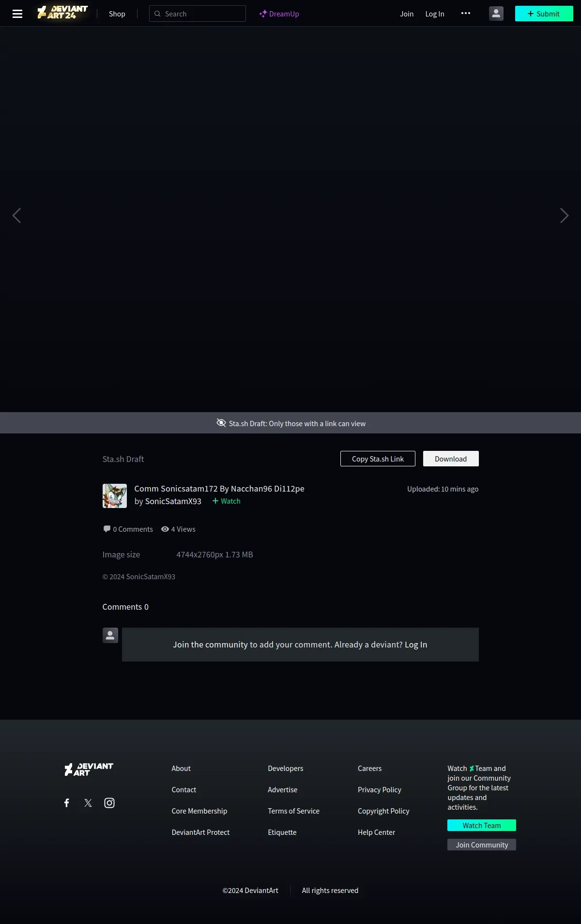Click the 4 Views counter text

183,529
